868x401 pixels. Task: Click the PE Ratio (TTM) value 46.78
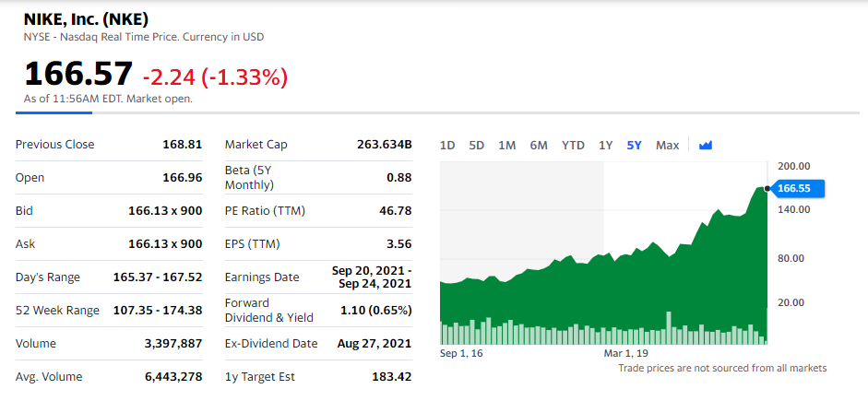[x=396, y=211]
